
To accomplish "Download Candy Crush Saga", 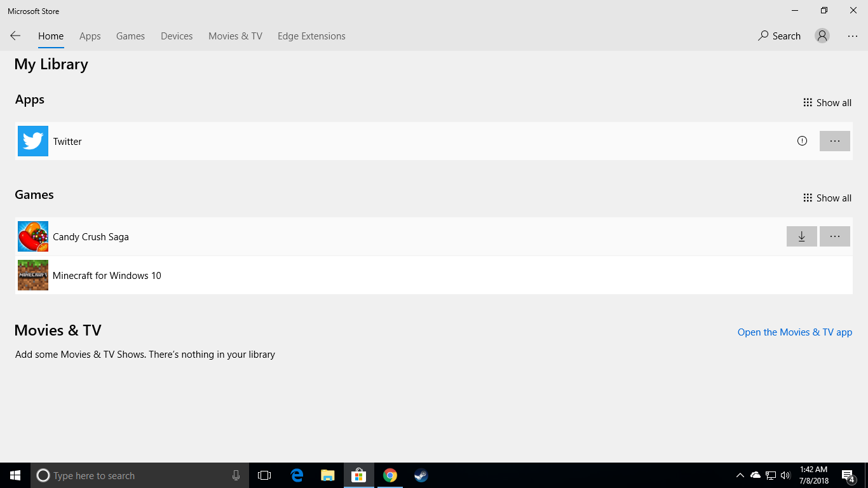I will click(802, 236).
